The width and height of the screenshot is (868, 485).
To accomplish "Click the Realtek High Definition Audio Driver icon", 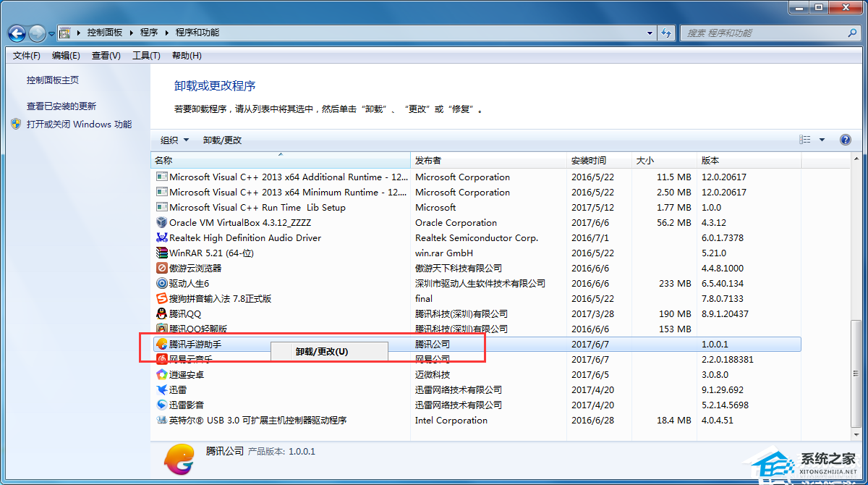I will tap(162, 238).
